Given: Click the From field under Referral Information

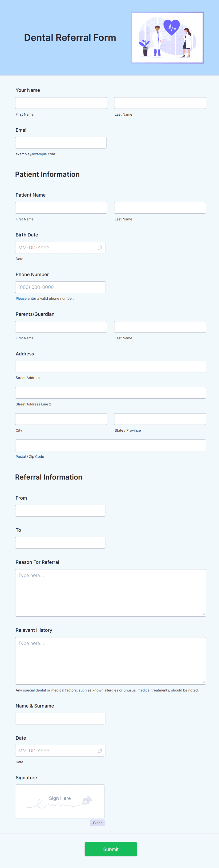Looking at the screenshot, I should pos(60,510).
